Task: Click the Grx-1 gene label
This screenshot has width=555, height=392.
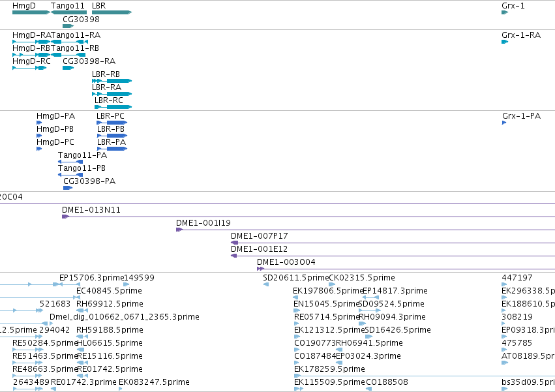Action: [x=513, y=6]
